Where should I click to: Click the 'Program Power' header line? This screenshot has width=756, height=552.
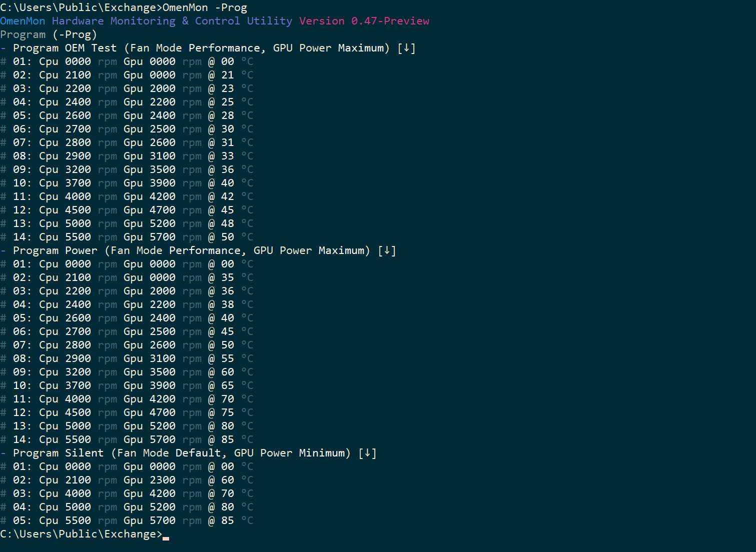198,250
